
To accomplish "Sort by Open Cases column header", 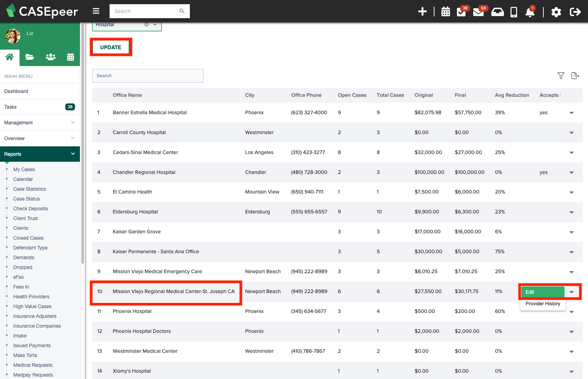I will click(x=352, y=95).
